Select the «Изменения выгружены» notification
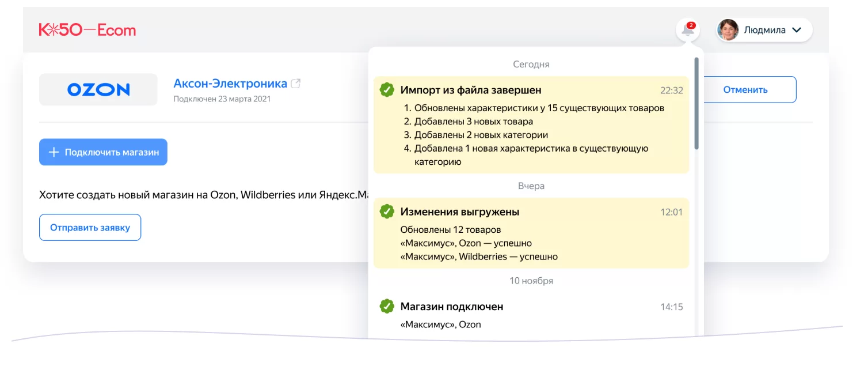Screen dimensions: 868x370 click(530, 233)
